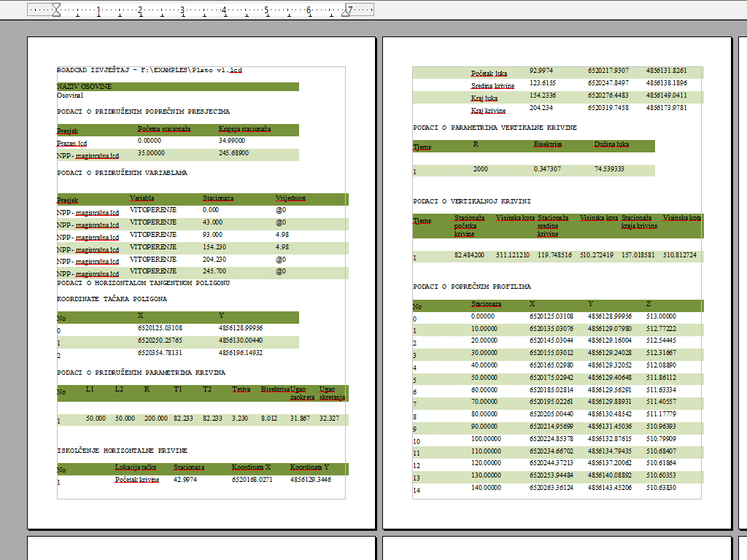The image size is (747, 560).
Task: Click the 4 mark on the horizontal ruler
Action: coord(224,10)
